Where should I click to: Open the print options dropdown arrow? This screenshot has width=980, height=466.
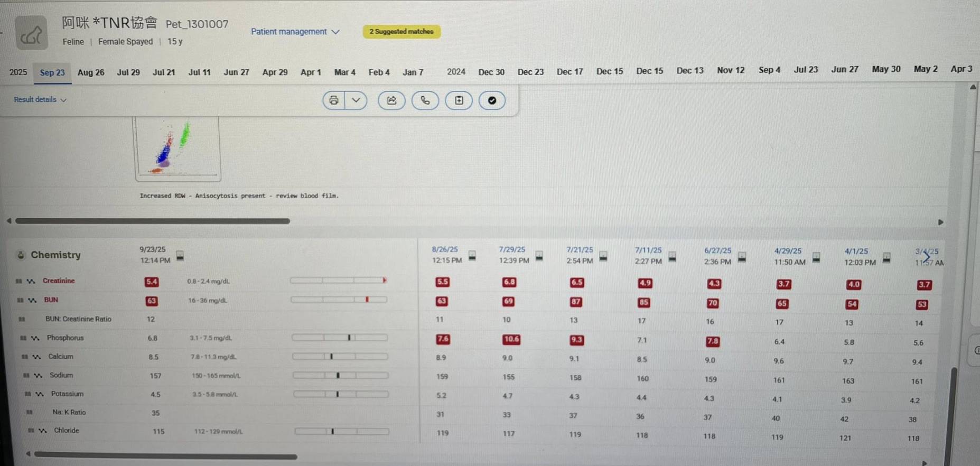[356, 100]
